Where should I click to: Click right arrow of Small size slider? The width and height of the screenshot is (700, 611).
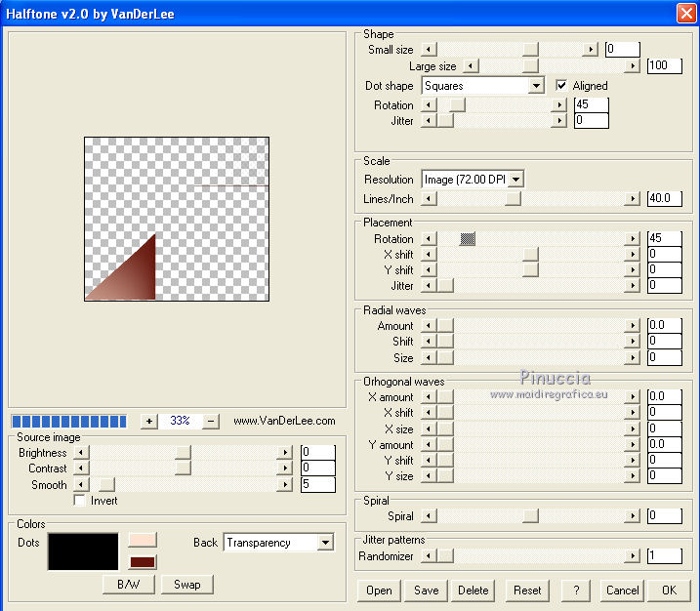(x=591, y=49)
